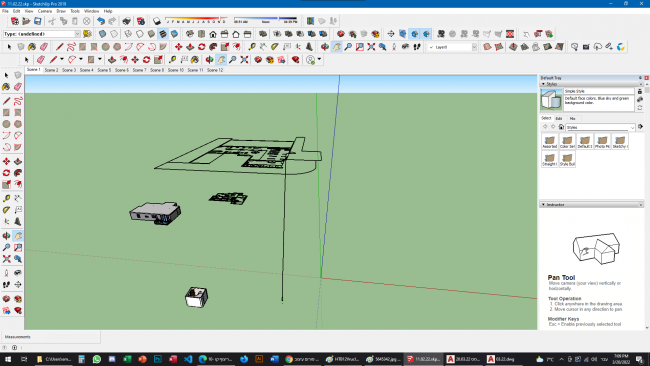Open the File menu
The image size is (650, 366).
[5, 11]
